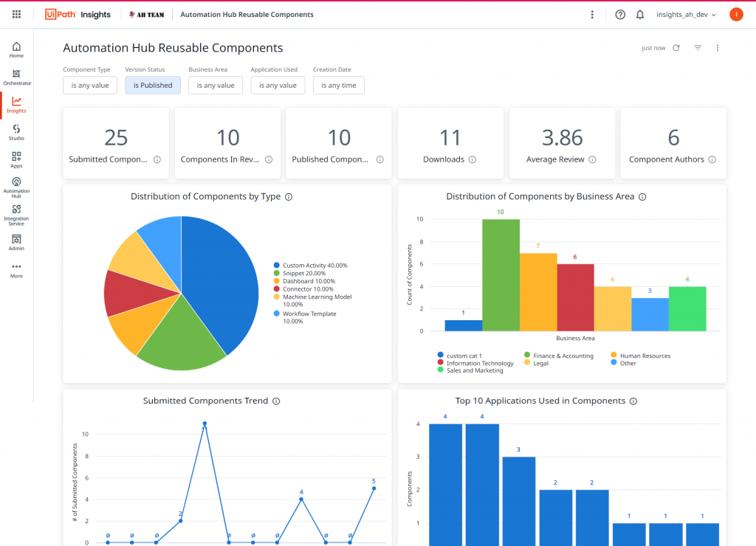756x546 pixels.
Task: Toggle Other legend entry
Action: [x=623, y=363]
